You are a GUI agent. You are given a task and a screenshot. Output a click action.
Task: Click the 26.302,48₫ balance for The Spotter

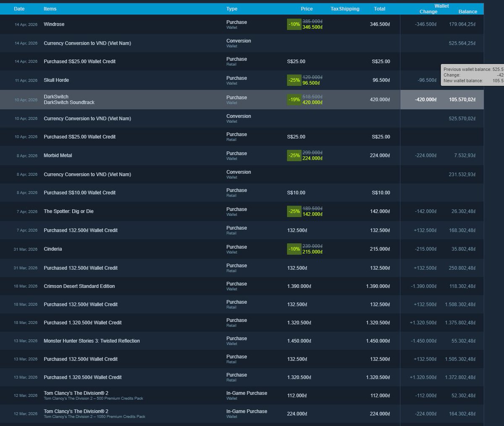tap(463, 211)
